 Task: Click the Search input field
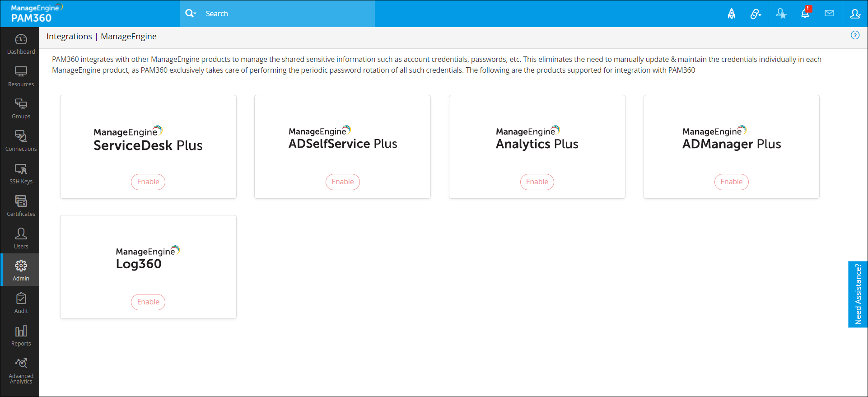pyautogui.click(x=285, y=14)
